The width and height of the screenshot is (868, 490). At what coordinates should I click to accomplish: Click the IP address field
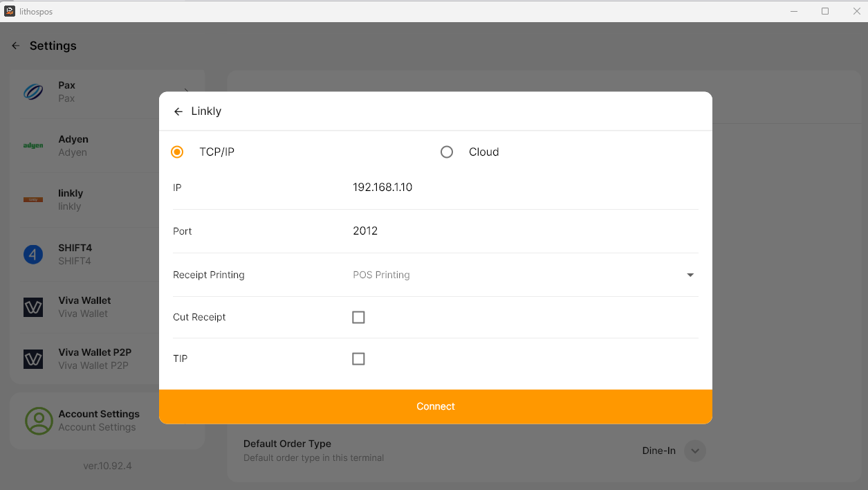coord(523,188)
